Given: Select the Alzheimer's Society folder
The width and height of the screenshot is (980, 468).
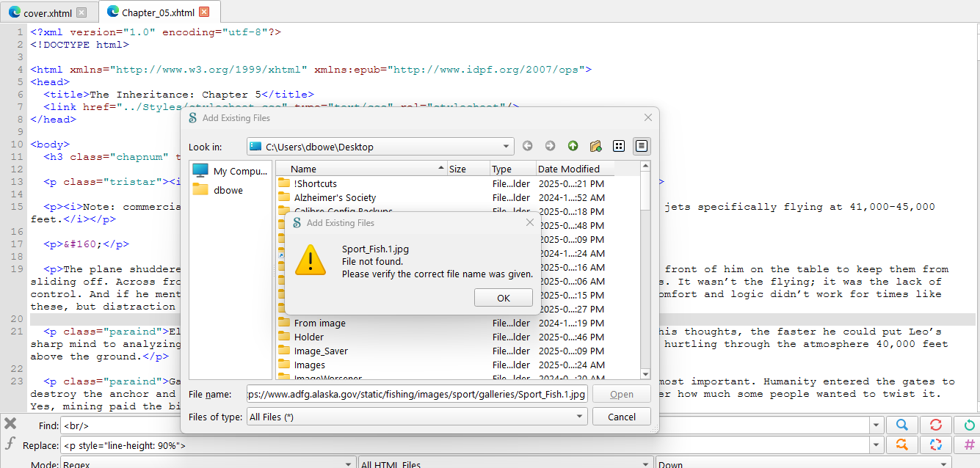Looking at the screenshot, I should [457, 197].
